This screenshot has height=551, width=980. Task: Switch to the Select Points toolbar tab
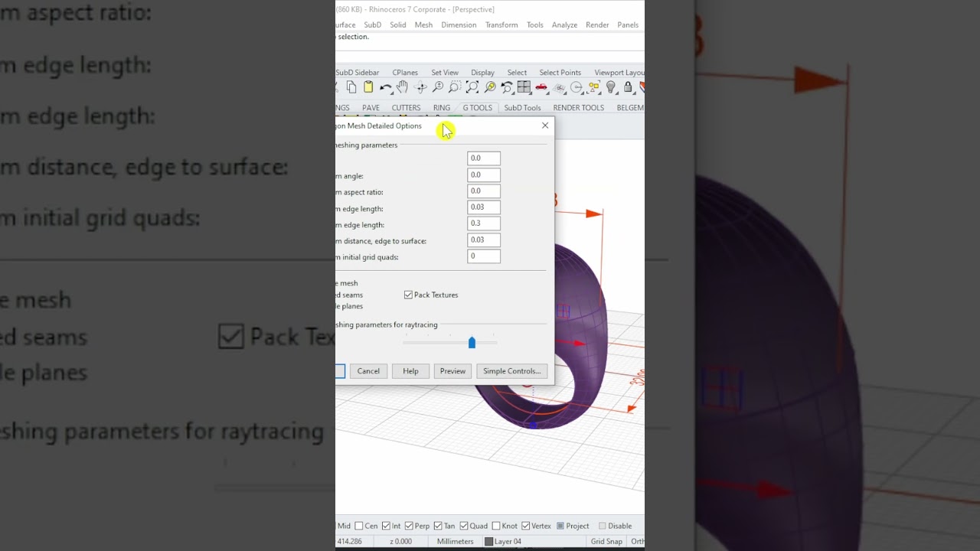coord(560,73)
